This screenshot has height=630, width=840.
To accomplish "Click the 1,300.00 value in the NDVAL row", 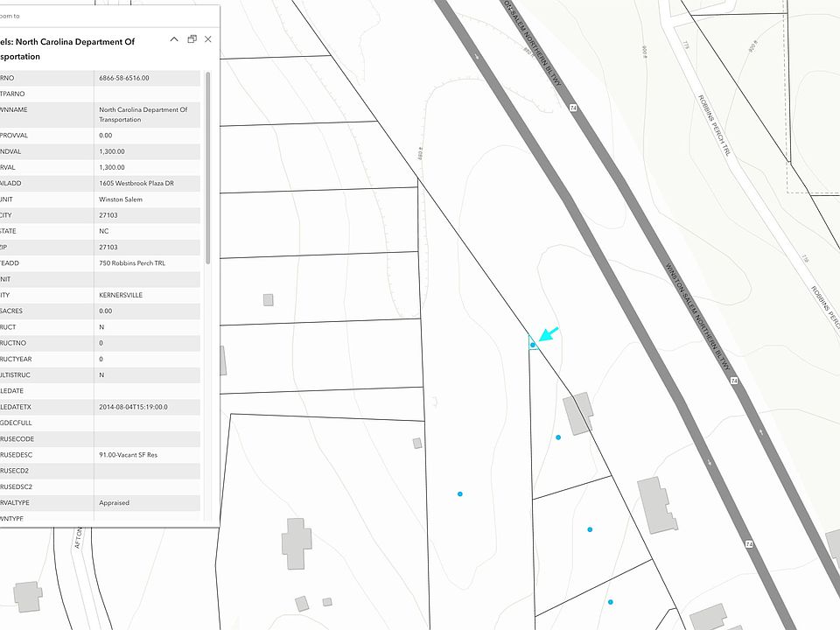I will (112, 151).
